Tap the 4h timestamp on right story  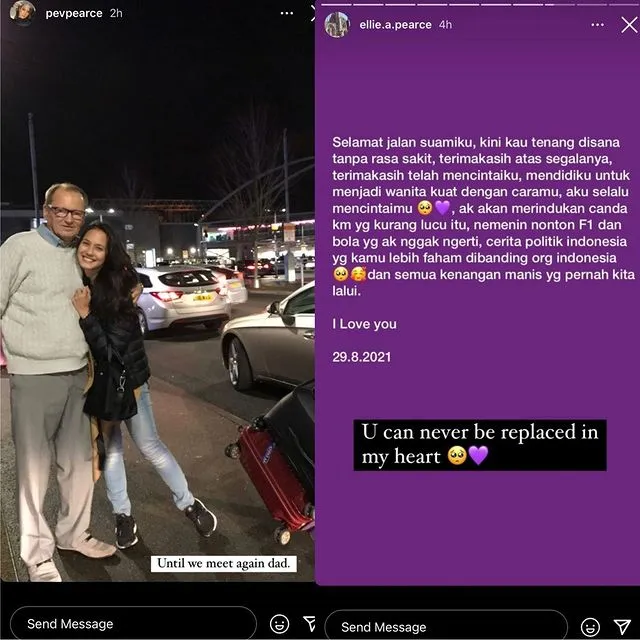click(x=445, y=24)
